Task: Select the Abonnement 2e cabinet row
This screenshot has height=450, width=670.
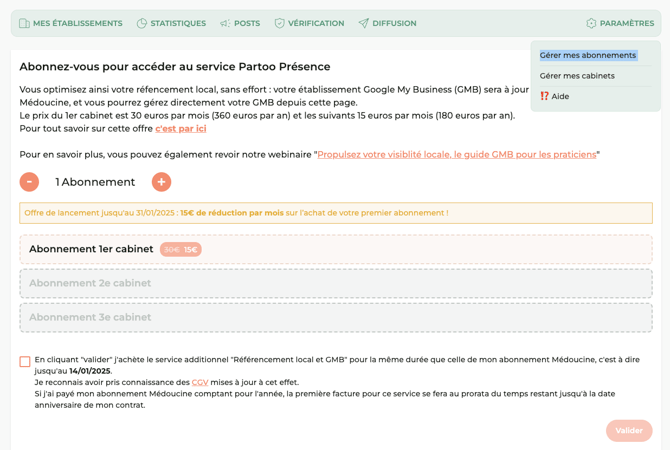Action: (335, 283)
